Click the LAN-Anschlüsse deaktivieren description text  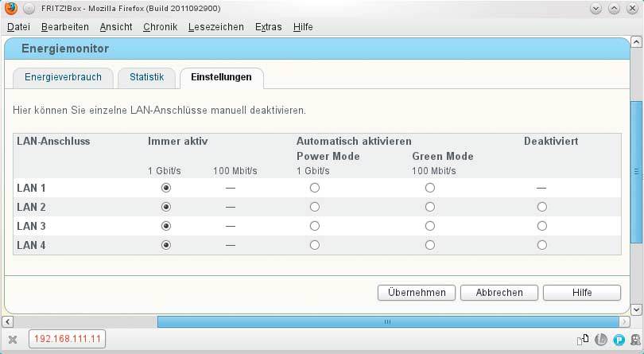point(159,111)
